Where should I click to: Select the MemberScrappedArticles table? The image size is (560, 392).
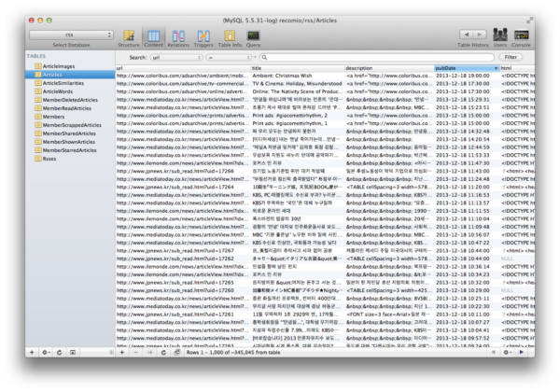[x=70, y=125]
